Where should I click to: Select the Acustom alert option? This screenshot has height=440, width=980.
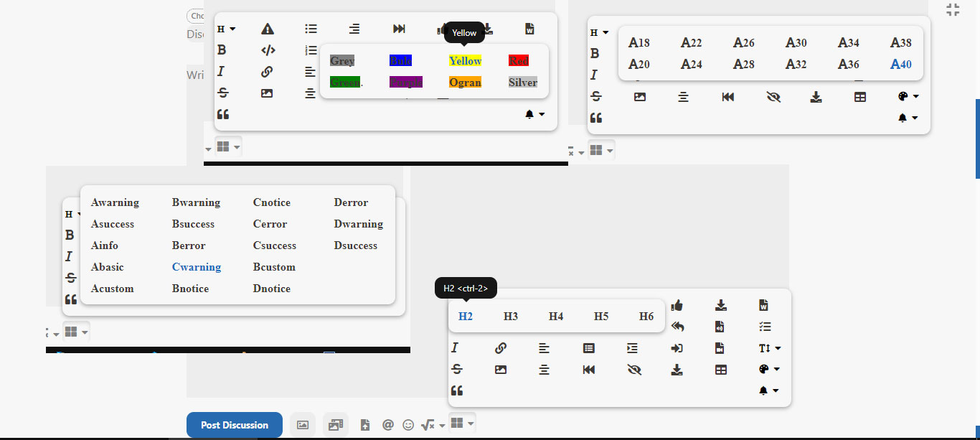point(113,289)
